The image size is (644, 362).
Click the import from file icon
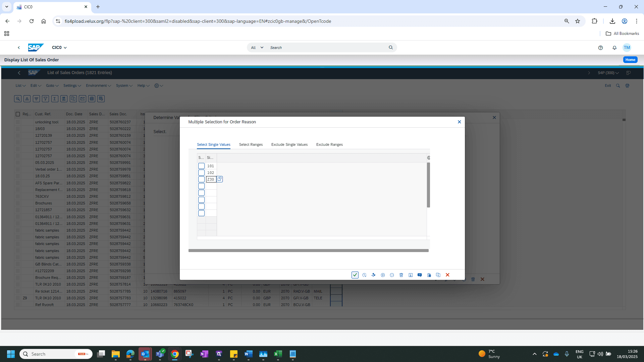(x=438, y=275)
